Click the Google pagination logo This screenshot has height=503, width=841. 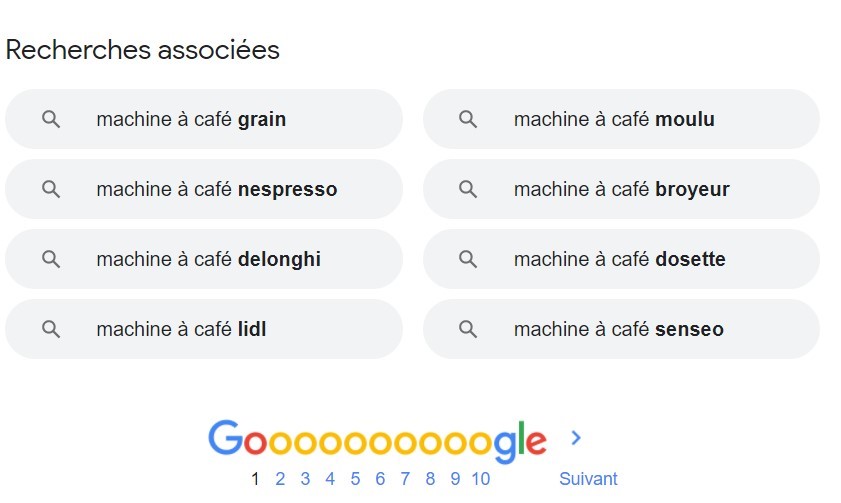tap(377, 440)
